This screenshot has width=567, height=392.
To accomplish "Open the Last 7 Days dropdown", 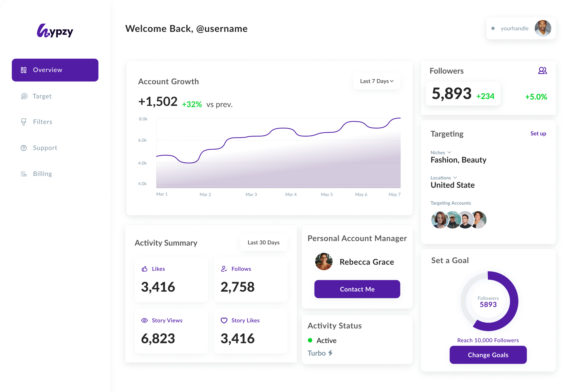I will 377,81.
